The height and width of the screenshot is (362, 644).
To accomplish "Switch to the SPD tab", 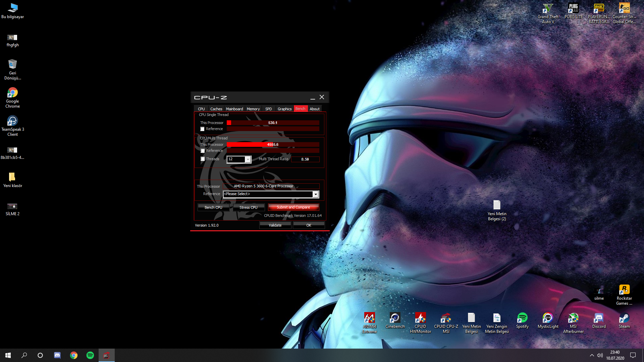I will 268,109.
